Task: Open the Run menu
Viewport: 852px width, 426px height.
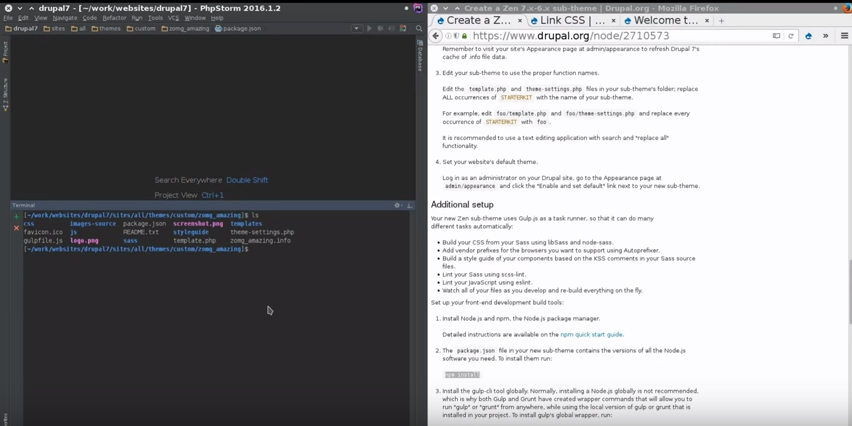Action: [137, 18]
